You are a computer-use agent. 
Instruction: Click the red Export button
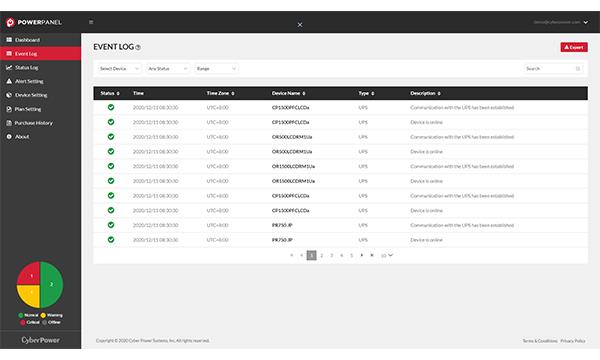pyautogui.click(x=574, y=47)
